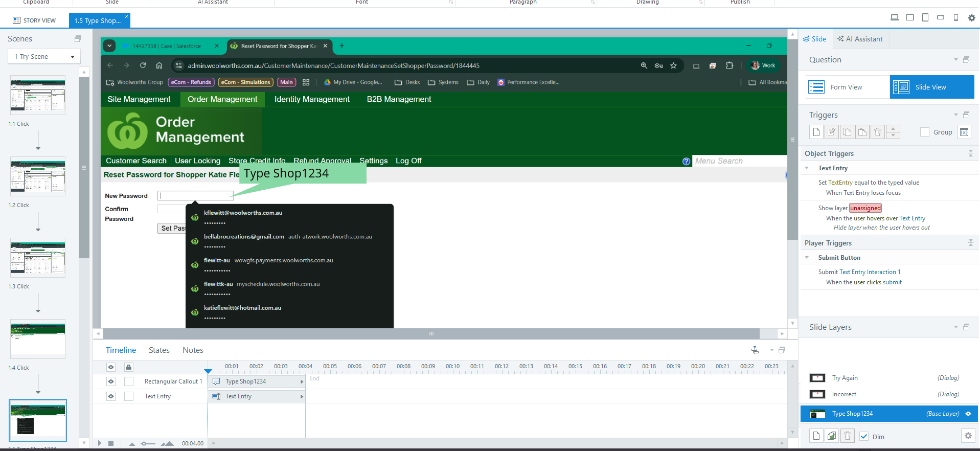
Task: Collapse the Text Entry object triggers
Action: pos(807,168)
